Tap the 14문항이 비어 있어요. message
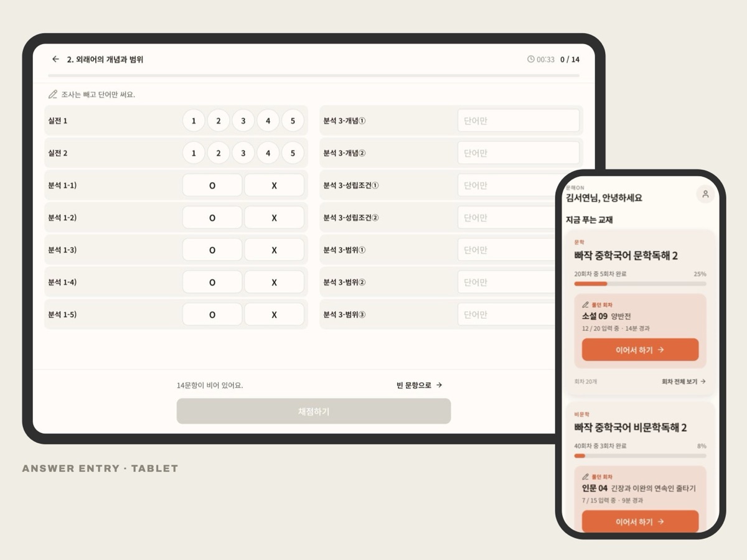Screen dimensions: 747x560 [x=210, y=385]
